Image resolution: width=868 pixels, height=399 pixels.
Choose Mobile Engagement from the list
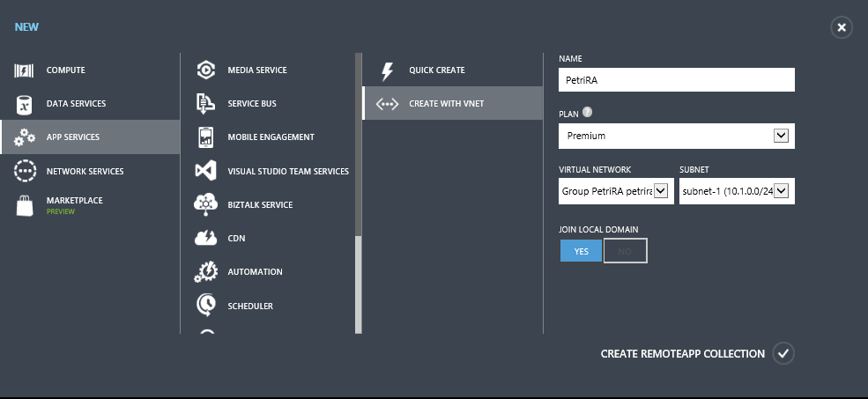(271, 137)
